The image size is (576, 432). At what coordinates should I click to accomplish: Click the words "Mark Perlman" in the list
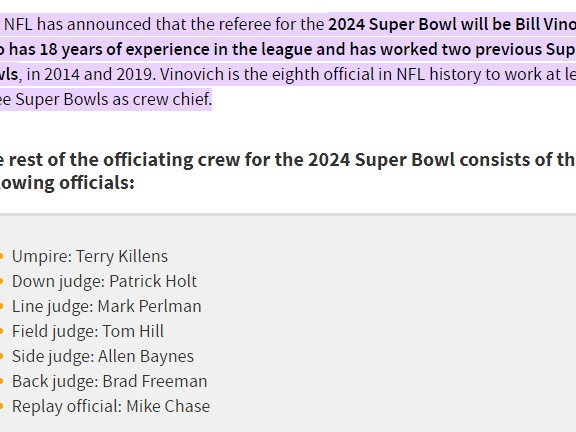point(150,306)
